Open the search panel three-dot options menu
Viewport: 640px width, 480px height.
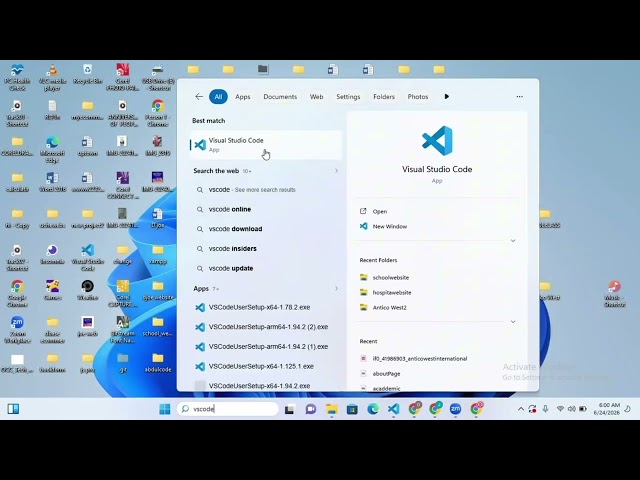pos(520,97)
